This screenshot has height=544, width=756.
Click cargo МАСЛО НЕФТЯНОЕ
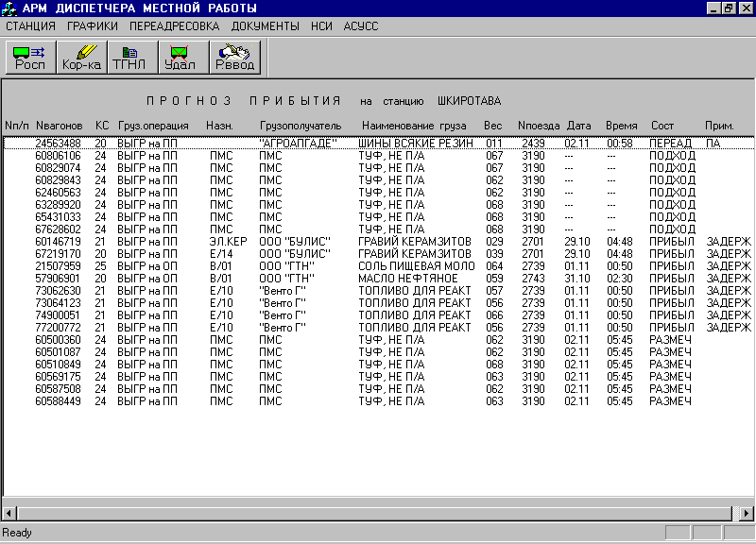coord(408,279)
